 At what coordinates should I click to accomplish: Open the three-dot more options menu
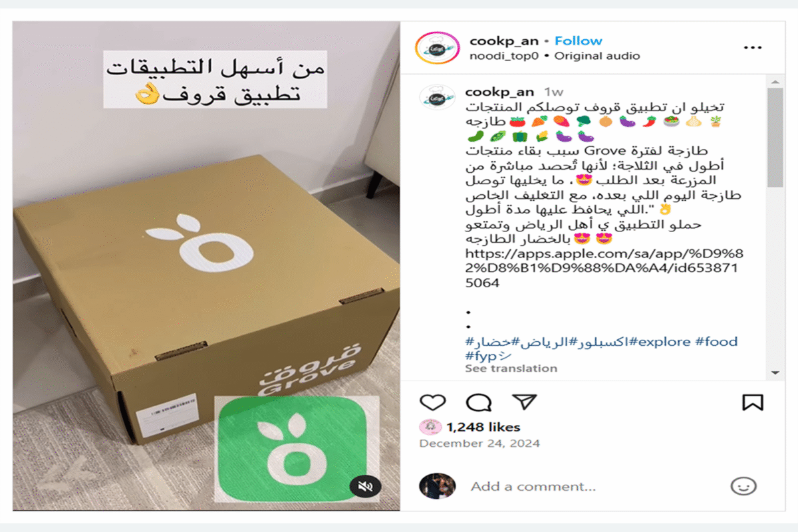752,48
